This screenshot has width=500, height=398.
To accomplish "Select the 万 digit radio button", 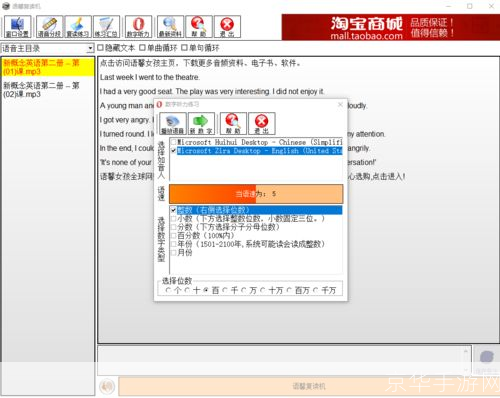I will [244, 290].
